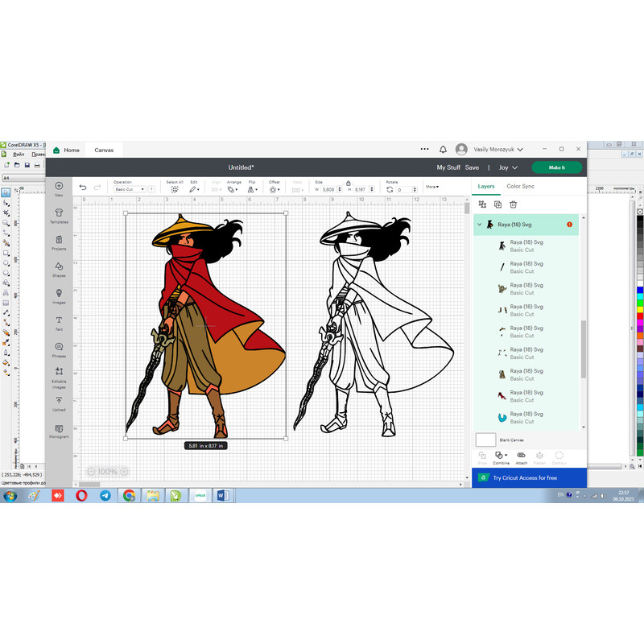Screen dimensions: 644x644
Task: Select the Text tool
Action: click(59, 322)
